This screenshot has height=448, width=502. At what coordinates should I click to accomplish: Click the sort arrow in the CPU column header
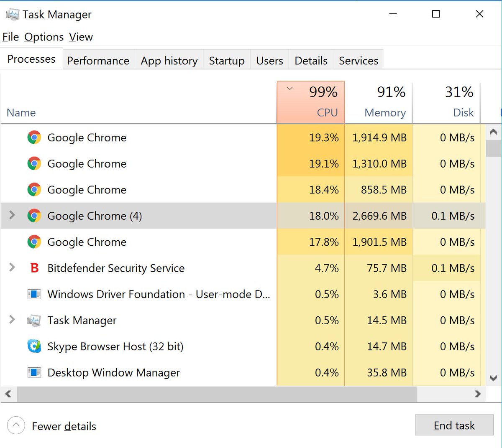(289, 89)
